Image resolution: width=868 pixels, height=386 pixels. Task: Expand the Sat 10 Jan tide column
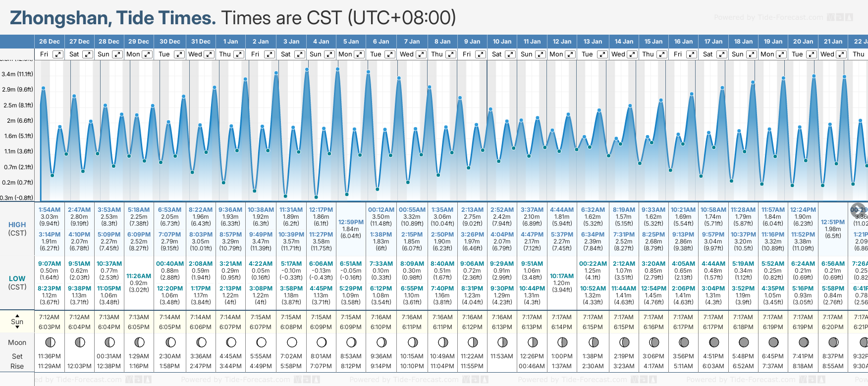[510, 54]
